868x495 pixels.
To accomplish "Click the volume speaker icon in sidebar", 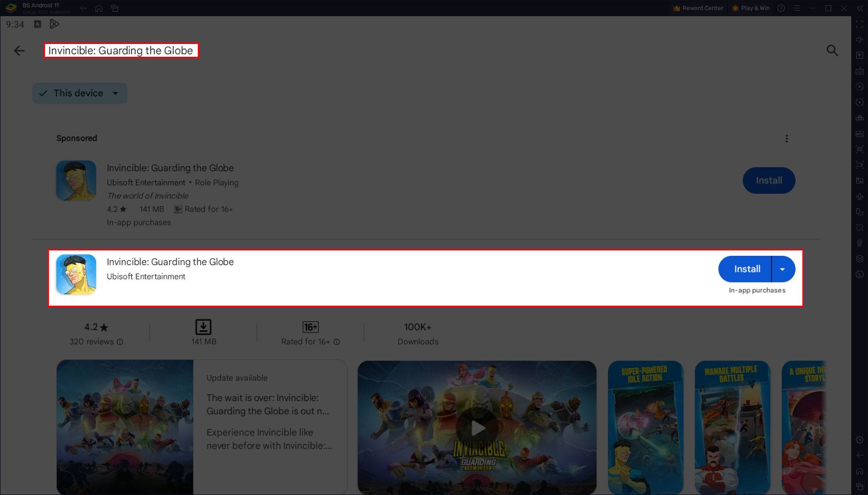I will click(860, 40).
